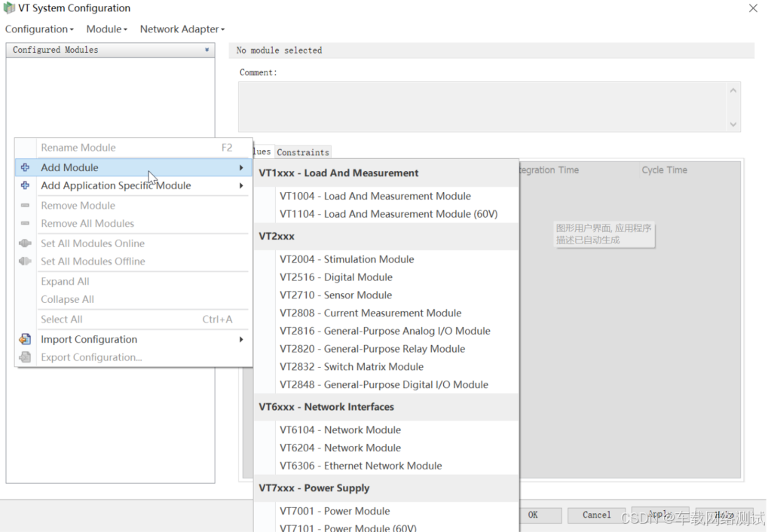Add VT2816 General-Purpose Analog I/O Module

click(x=386, y=331)
